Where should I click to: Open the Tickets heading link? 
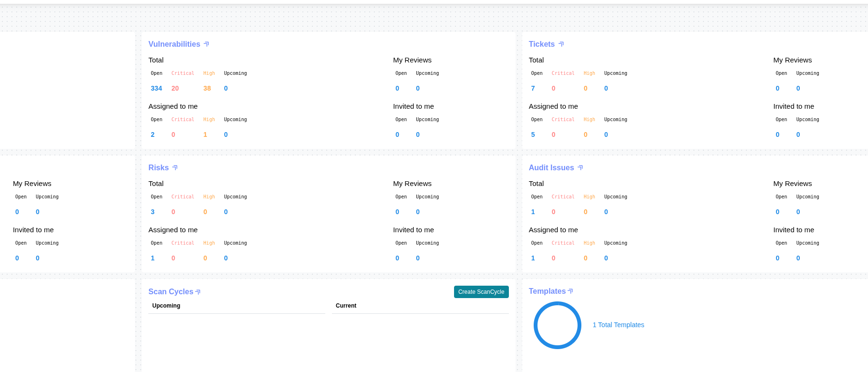click(x=542, y=44)
